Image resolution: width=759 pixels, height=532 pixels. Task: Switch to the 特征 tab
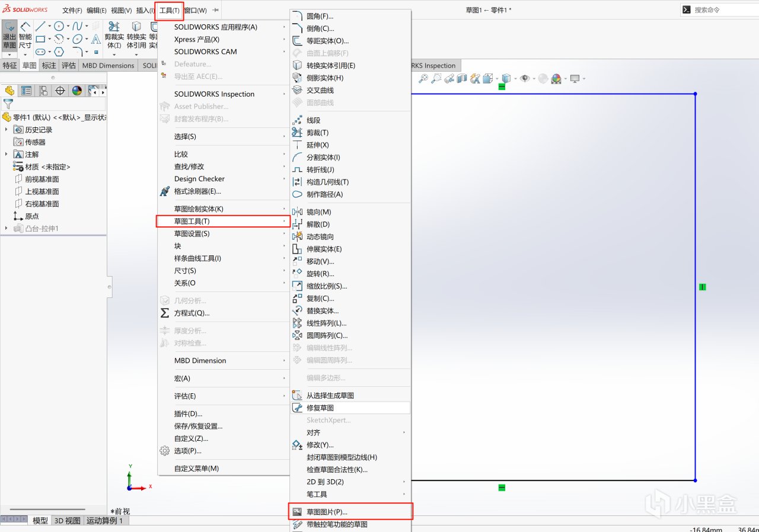coord(10,66)
